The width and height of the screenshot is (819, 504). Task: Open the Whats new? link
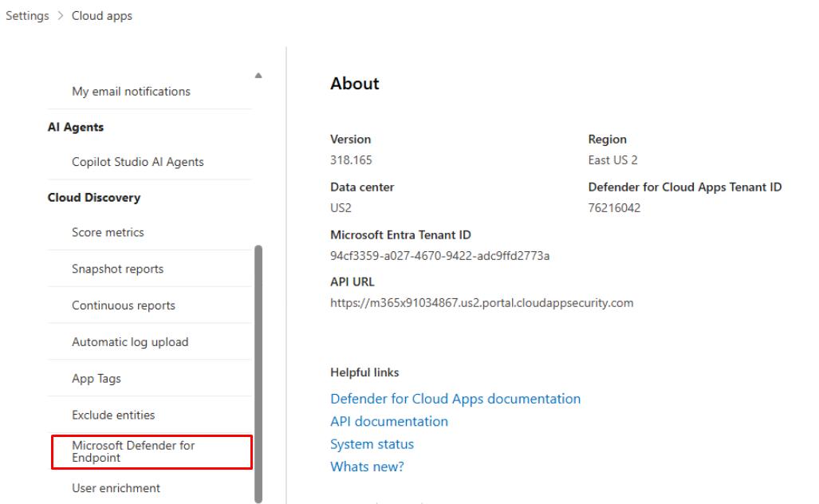click(x=367, y=467)
